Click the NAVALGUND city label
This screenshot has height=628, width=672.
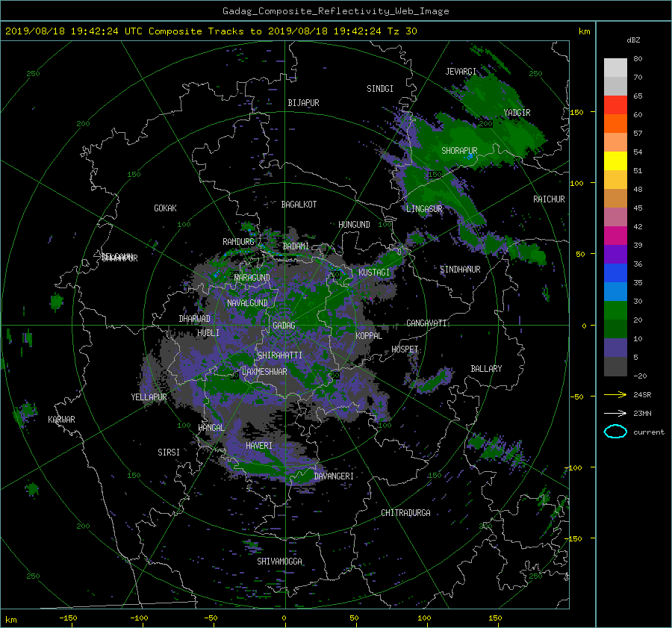247,303
